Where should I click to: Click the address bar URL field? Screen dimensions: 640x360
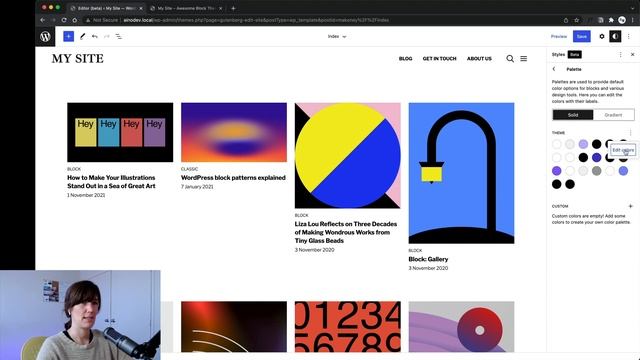coord(322,20)
